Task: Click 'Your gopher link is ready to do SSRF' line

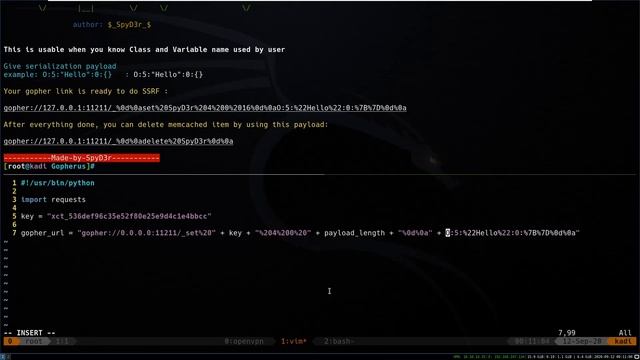Action: point(86,91)
